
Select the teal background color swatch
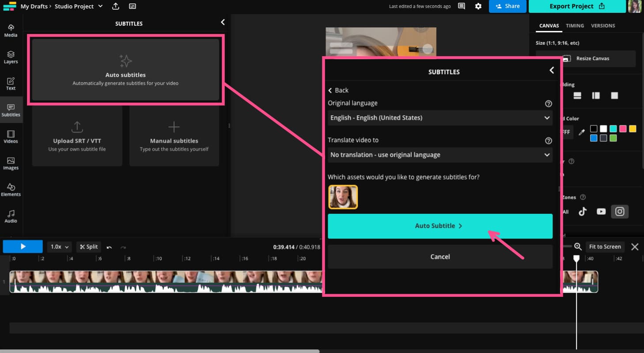pos(613,129)
